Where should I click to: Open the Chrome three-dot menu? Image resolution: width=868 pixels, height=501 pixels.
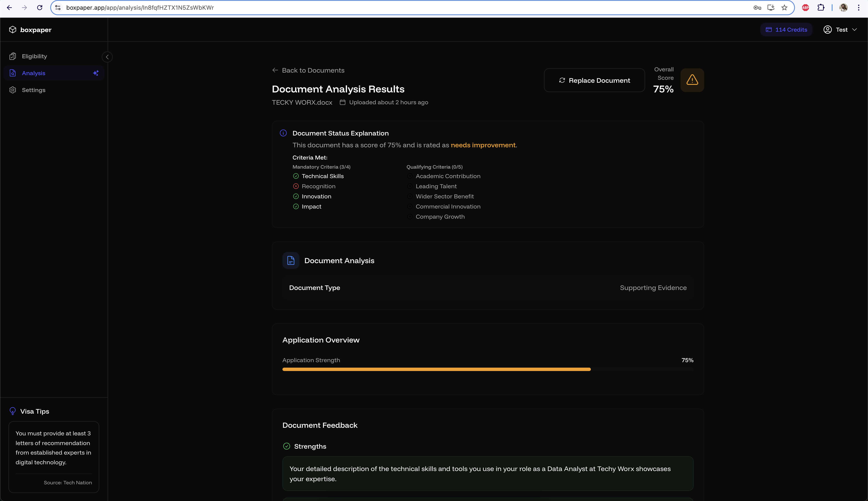(x=858, y=8)
